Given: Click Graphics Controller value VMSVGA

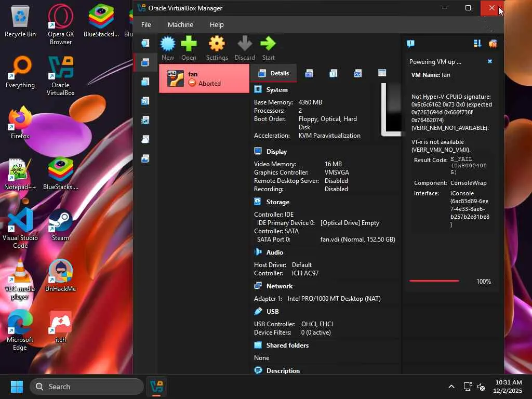Looking at the screenshot, I should tap(337, 172).
